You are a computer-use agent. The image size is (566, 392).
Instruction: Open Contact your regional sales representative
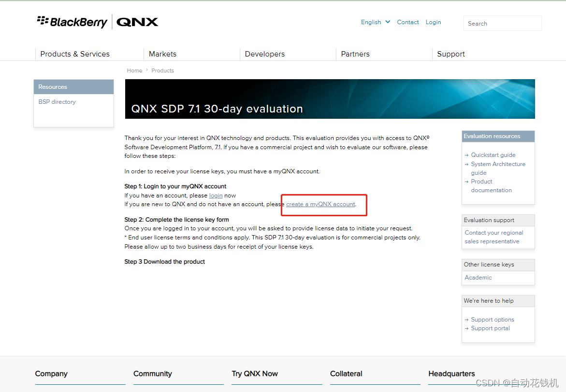coord(493,237)
